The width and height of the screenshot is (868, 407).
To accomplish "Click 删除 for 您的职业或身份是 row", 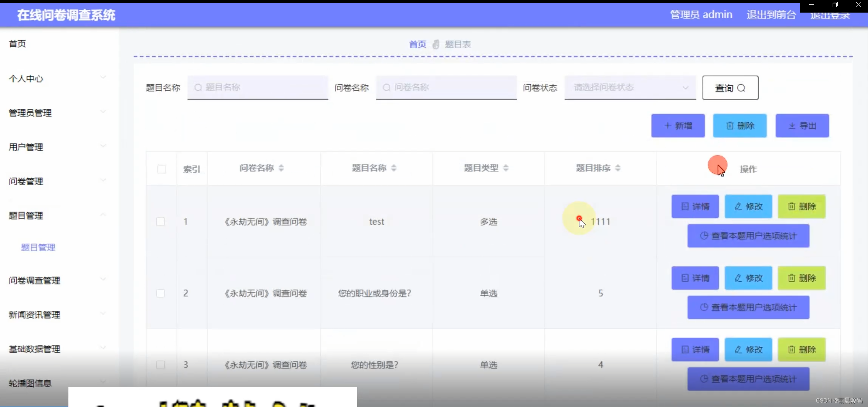I will pos(801,278).
